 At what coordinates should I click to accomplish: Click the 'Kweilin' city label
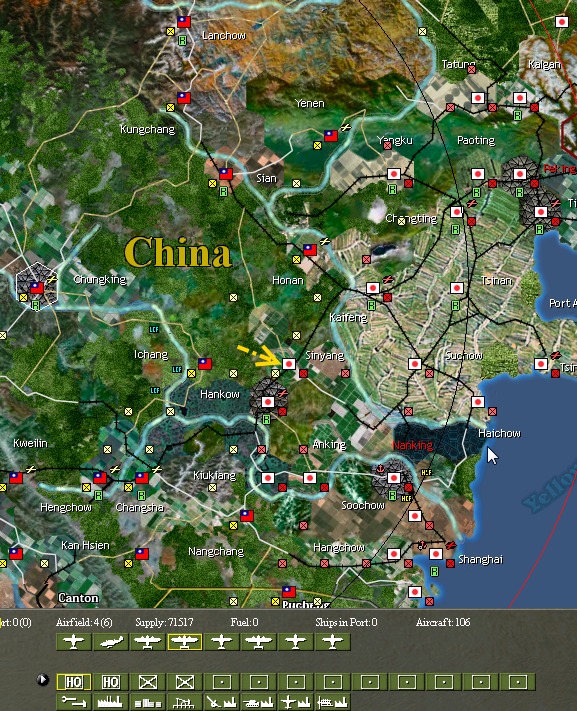tap(30, 443)
